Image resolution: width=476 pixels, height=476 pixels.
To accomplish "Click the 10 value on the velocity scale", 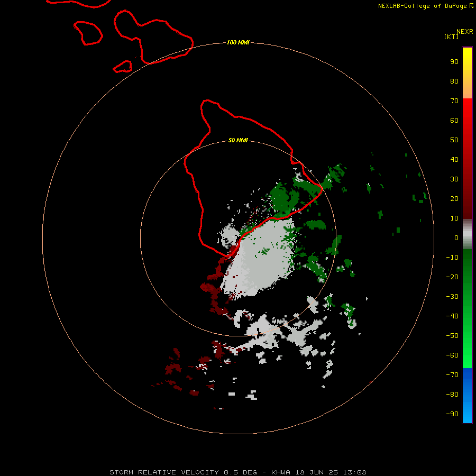I will tap(454, 218).
